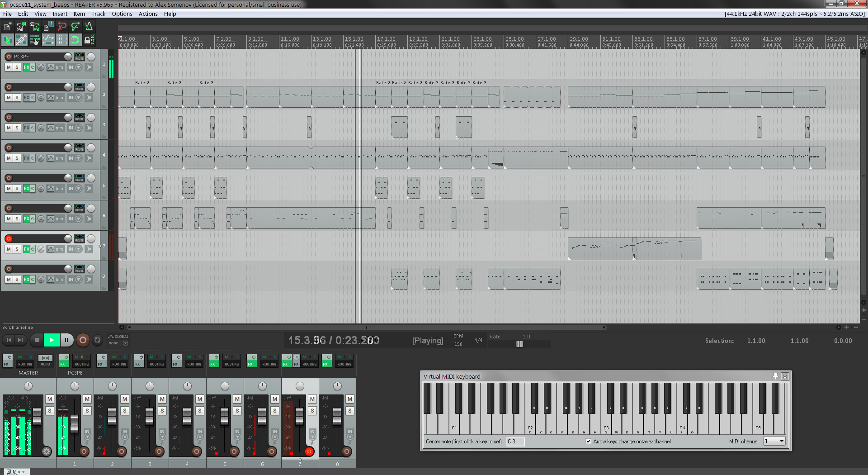
Task: Toggle MONO button on master mixer strip
Action: [x=45, y=361]
